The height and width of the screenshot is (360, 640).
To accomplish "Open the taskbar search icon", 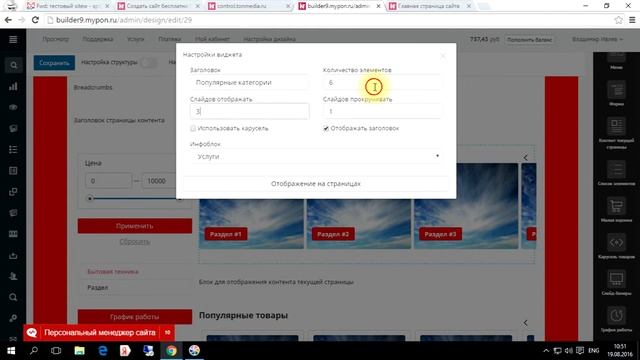I will pos(34,351).
